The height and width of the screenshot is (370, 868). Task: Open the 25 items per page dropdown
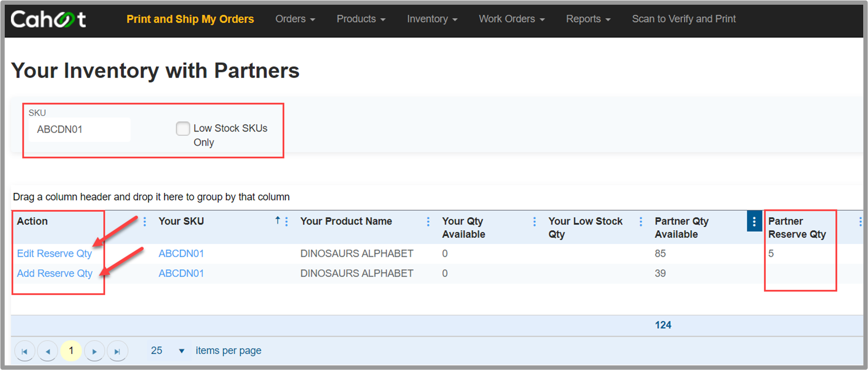pyautogui.click(x=168, y=351)
